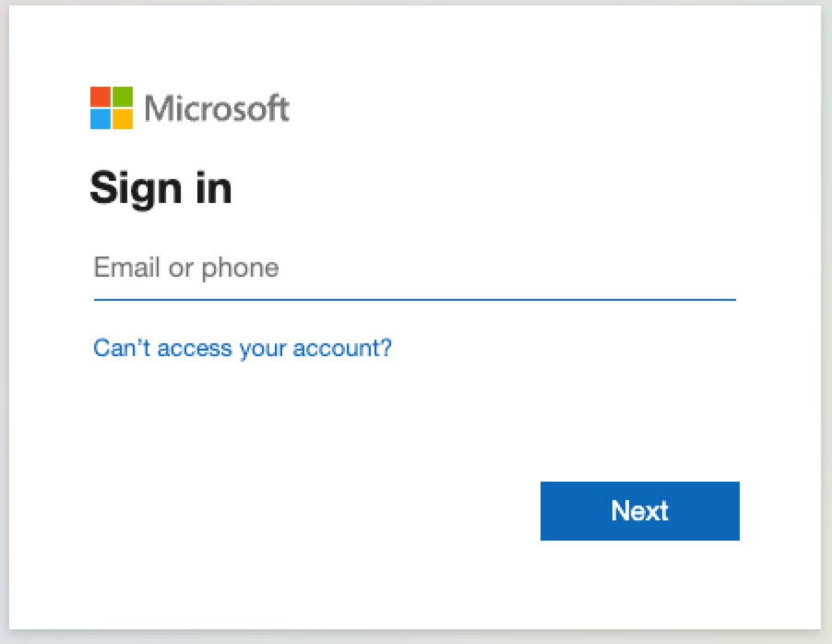
Task: Click the Email or phone placeholder text
Action: [186, 268]
